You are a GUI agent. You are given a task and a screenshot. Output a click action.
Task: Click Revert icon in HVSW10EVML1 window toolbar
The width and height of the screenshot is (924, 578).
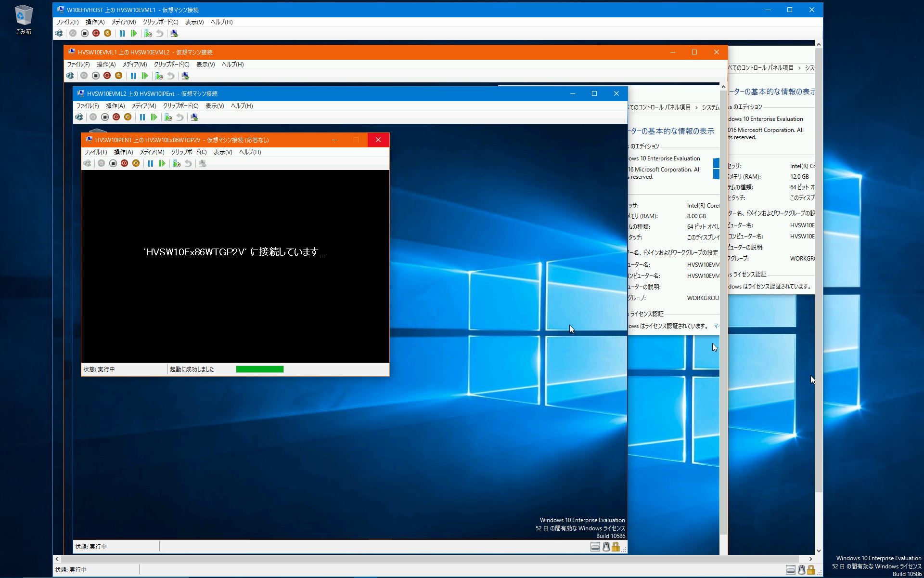pyautogui.click(x=160, y=33)
